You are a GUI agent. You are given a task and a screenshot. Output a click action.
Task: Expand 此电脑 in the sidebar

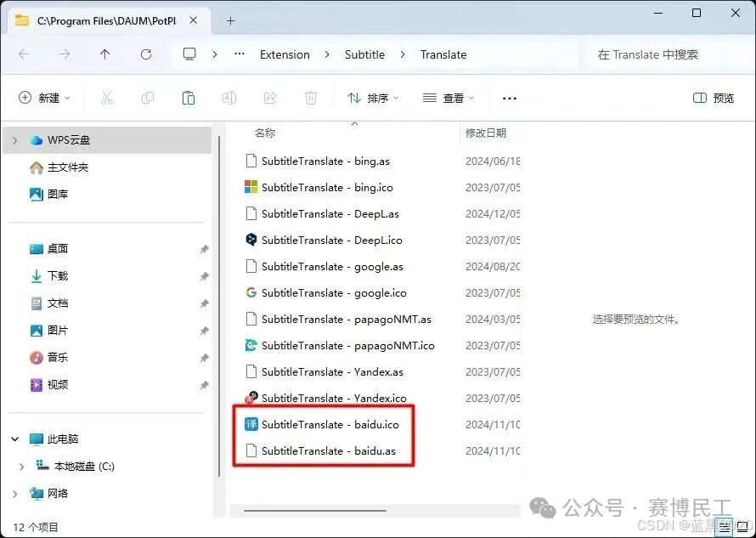click(x=15, y=439)
